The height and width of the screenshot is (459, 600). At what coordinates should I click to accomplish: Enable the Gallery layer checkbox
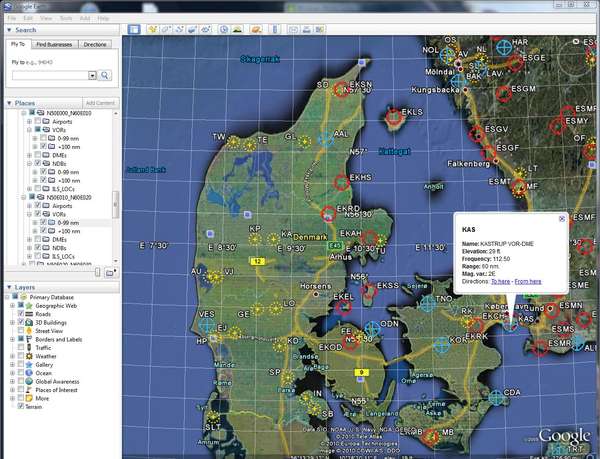pos(21,364)
